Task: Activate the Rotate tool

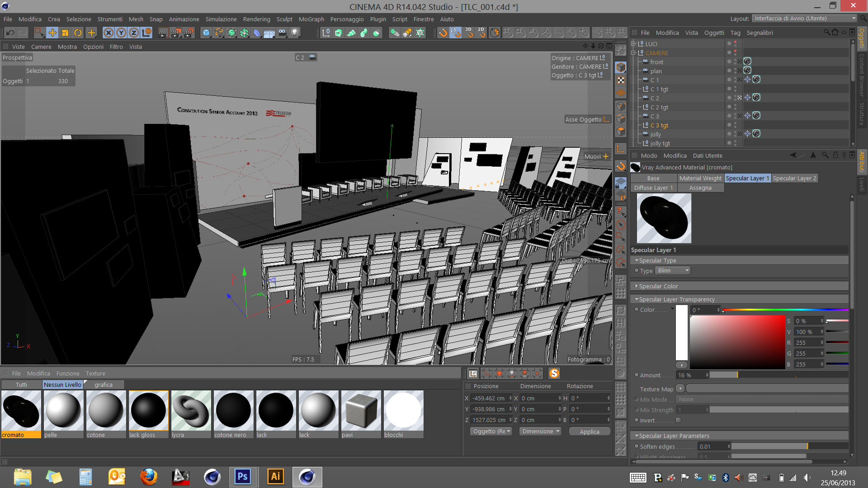Action: tap(78, 33)
